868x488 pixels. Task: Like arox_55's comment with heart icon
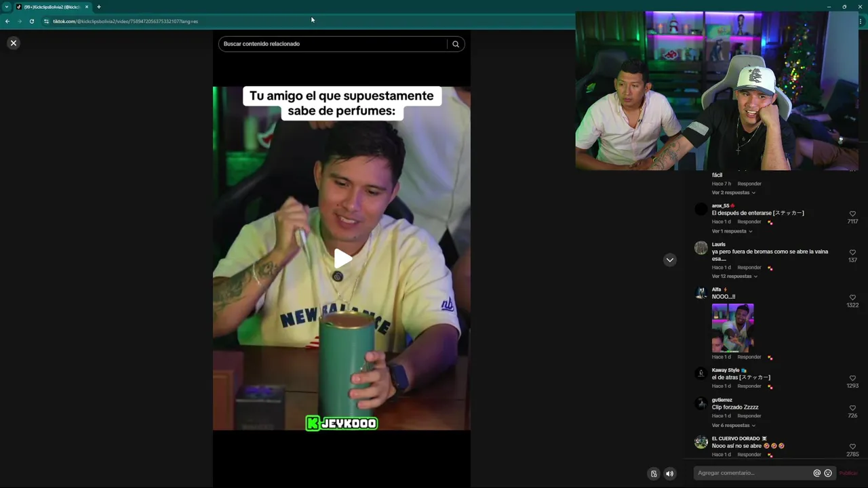(852, 213)
